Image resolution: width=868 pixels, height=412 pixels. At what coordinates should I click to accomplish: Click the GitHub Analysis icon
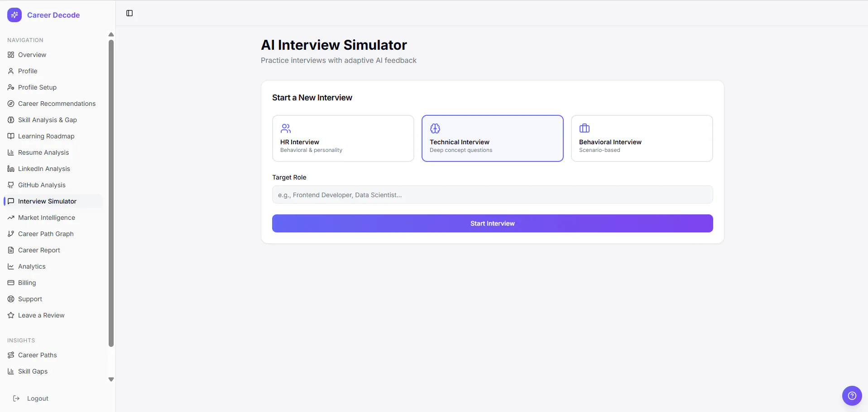(x=11, y=185)
